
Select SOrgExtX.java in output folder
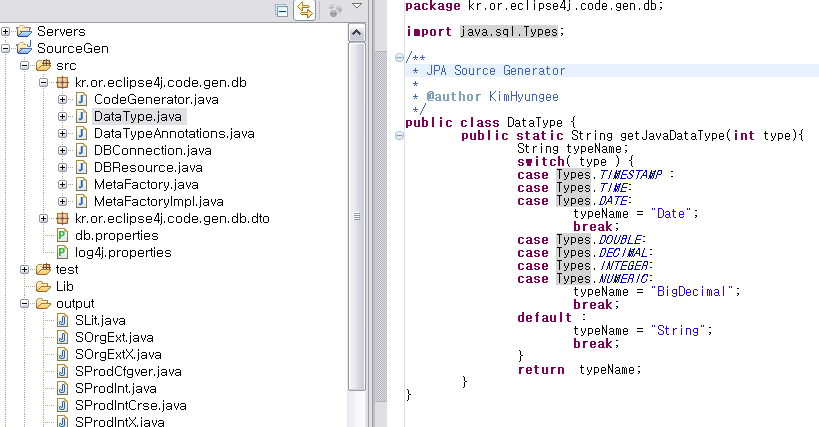click(118, 354)
